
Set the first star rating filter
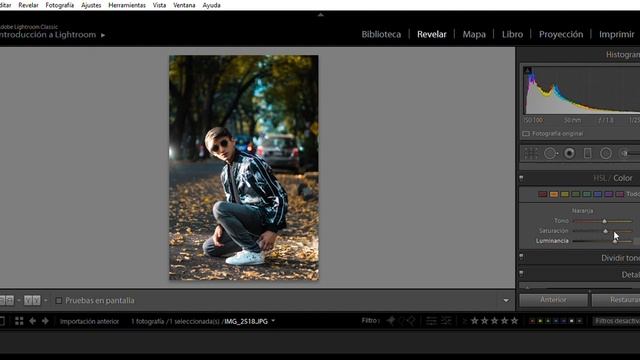pos(474,321)
